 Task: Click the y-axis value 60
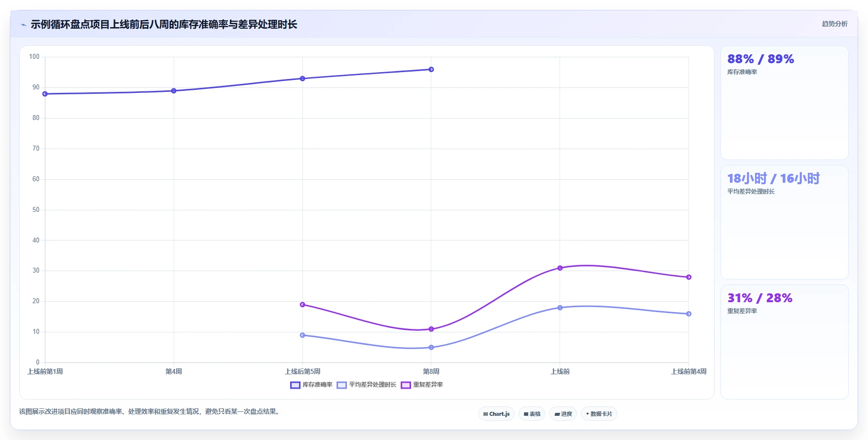click(x=36, y=179)
